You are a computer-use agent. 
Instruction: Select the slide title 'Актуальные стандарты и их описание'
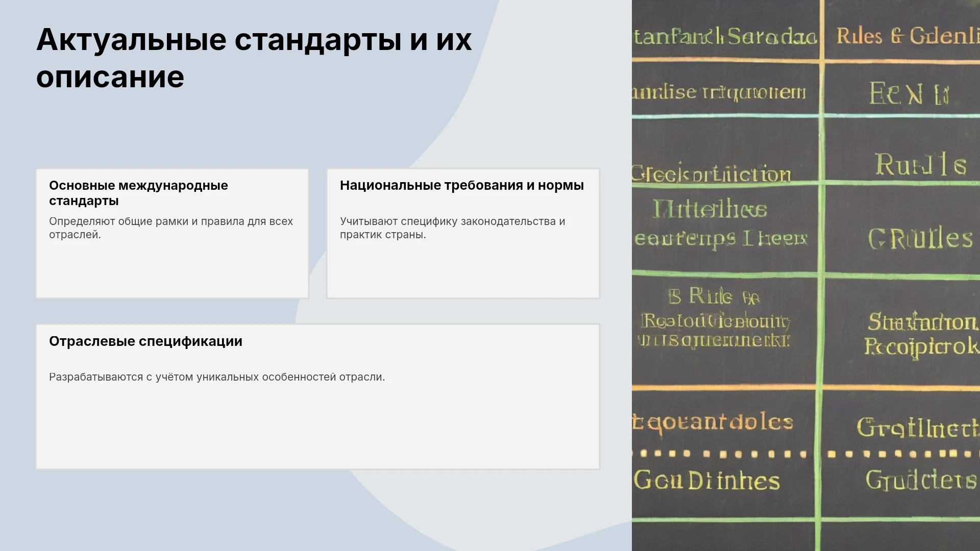[x=254, y=58]
